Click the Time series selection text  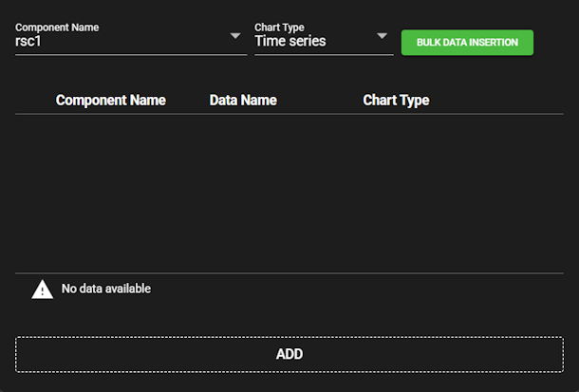coord(290,42)
